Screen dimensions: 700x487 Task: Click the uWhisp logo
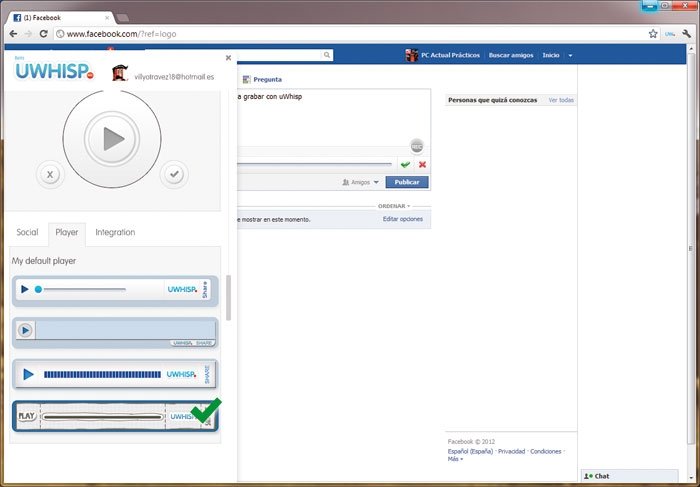tap(54, 71)
